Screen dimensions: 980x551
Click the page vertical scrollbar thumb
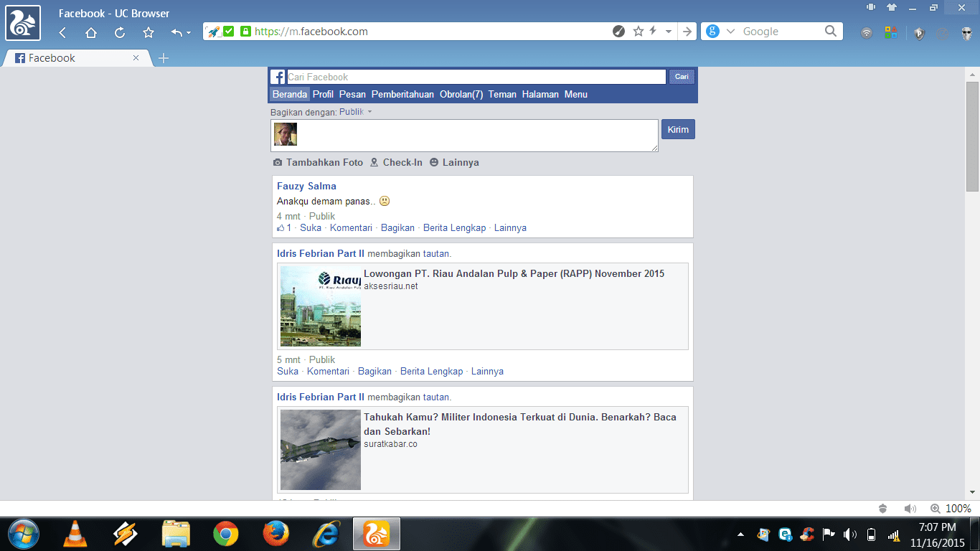tap(973, 136)
